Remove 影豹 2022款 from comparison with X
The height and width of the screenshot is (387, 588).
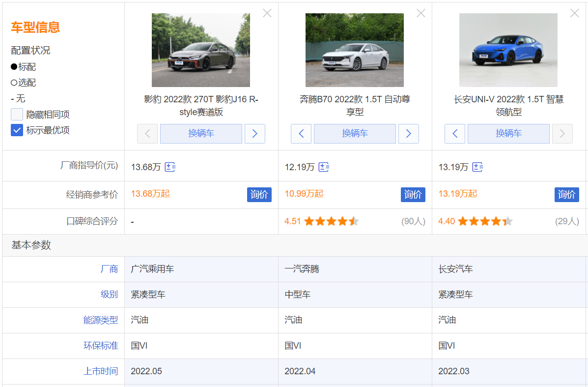[267, 13]
